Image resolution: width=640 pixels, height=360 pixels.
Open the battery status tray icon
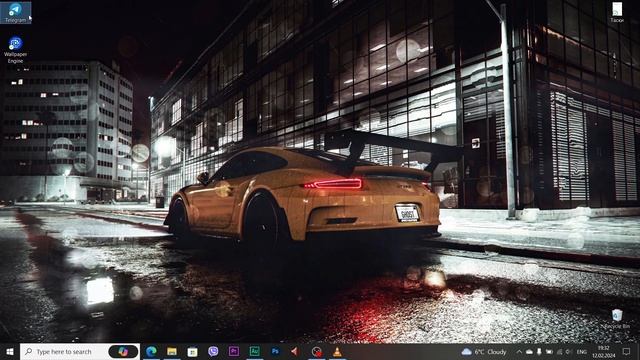pos(549,351)
